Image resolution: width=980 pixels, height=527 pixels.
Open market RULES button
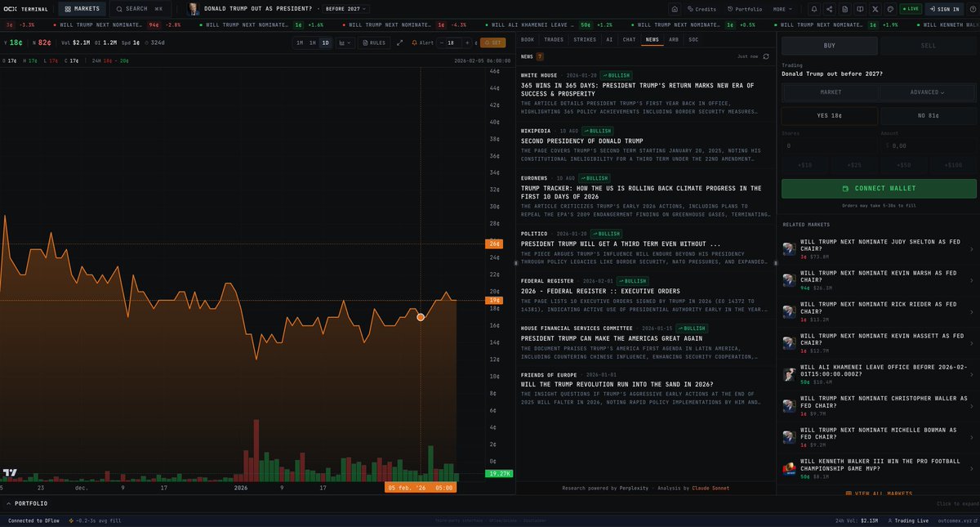pyautogui.click(x=373, y=42)
